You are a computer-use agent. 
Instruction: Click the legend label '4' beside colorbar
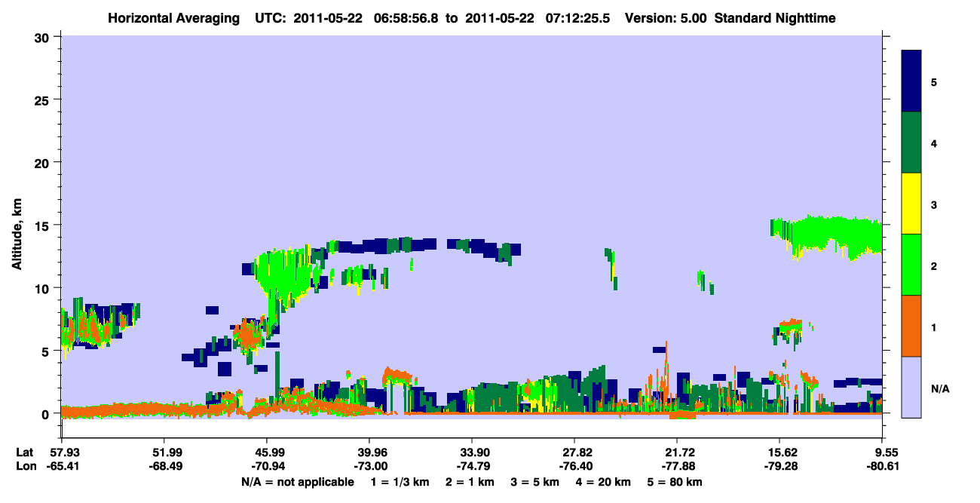[933, 143]
